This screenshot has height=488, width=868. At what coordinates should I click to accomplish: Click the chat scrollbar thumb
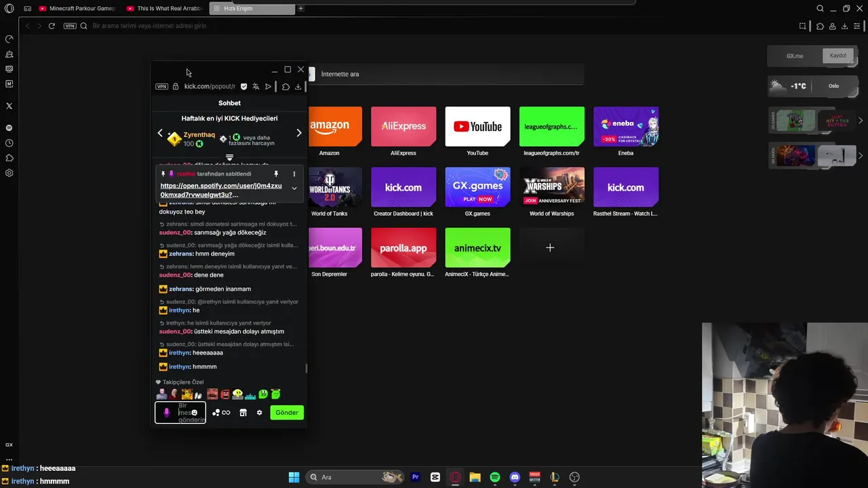(307, 369)
